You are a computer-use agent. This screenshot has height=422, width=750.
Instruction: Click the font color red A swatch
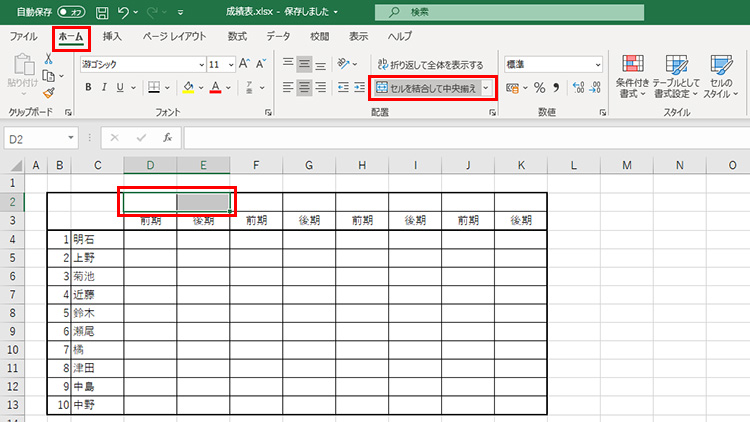216,88
